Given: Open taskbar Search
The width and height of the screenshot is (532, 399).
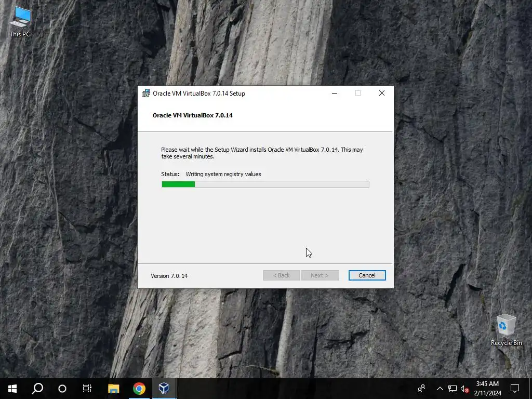Looking at the screenshot, I should (x=37, y=389).
